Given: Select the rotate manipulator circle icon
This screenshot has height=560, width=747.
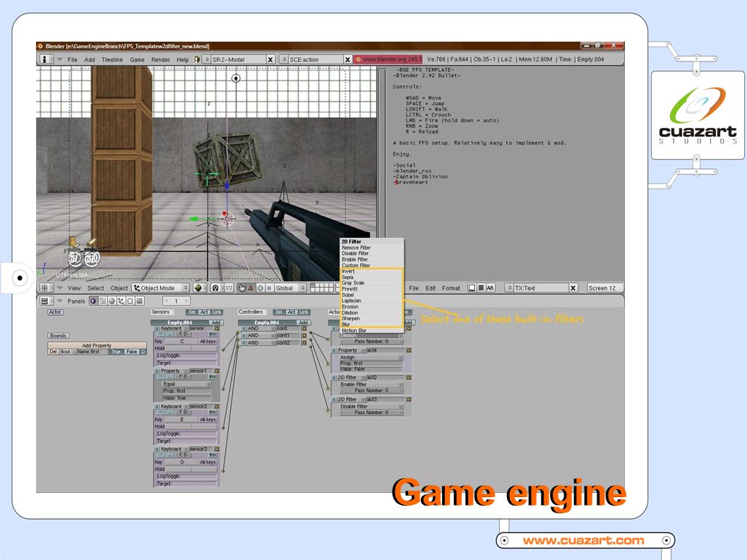Looking at the screenshot, I should coord(260,288).
